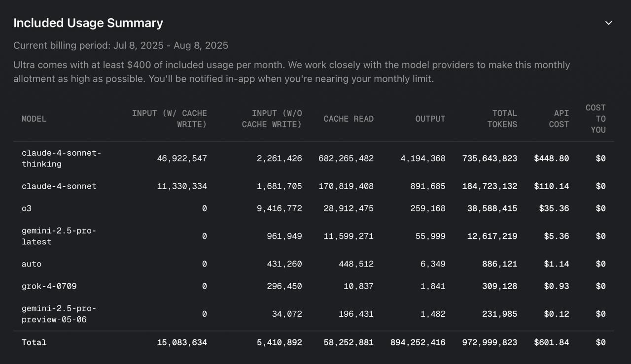Screen dimensions: 631x364
Task: Click the COST TO YOU column header
Action: point(596,119)
